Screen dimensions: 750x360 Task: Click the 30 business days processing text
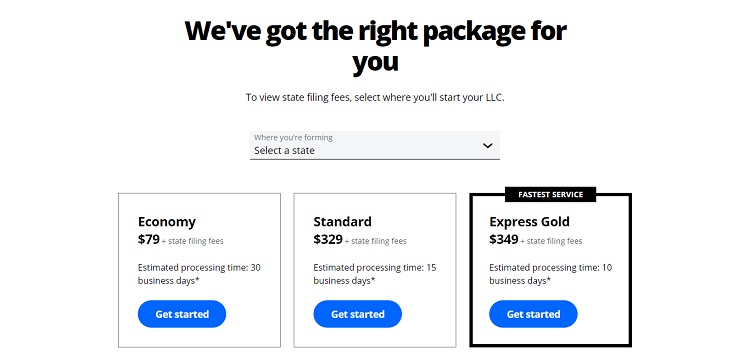199,274
